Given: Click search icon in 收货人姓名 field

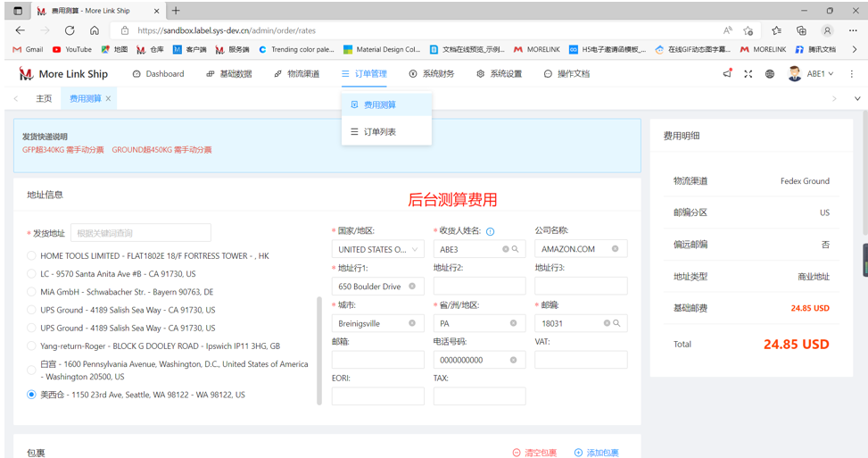Looking at the screenshot, I should coord(515,249).
